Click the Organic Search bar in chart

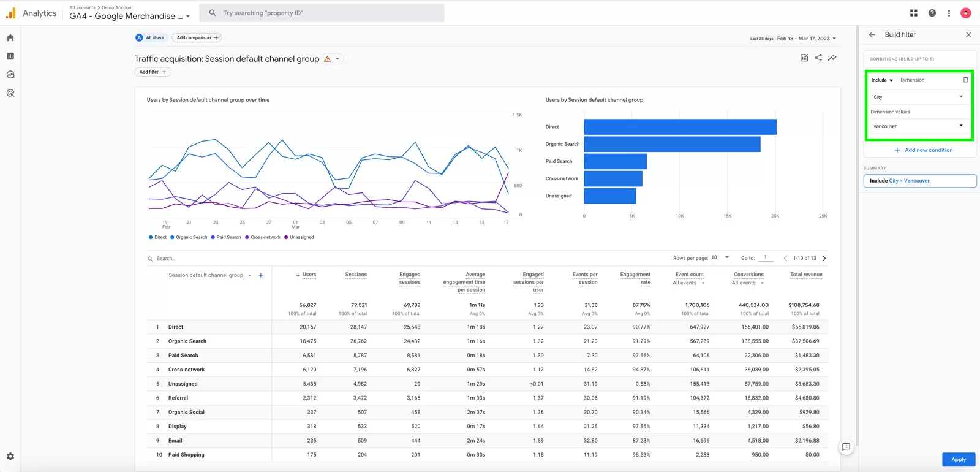[x=672, y=144]
